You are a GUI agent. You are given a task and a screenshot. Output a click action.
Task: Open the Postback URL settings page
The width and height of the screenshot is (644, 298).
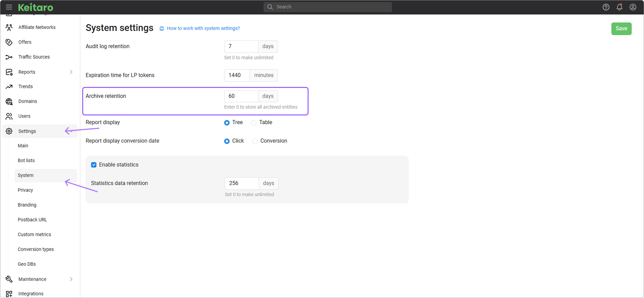[x=32, y=220]
